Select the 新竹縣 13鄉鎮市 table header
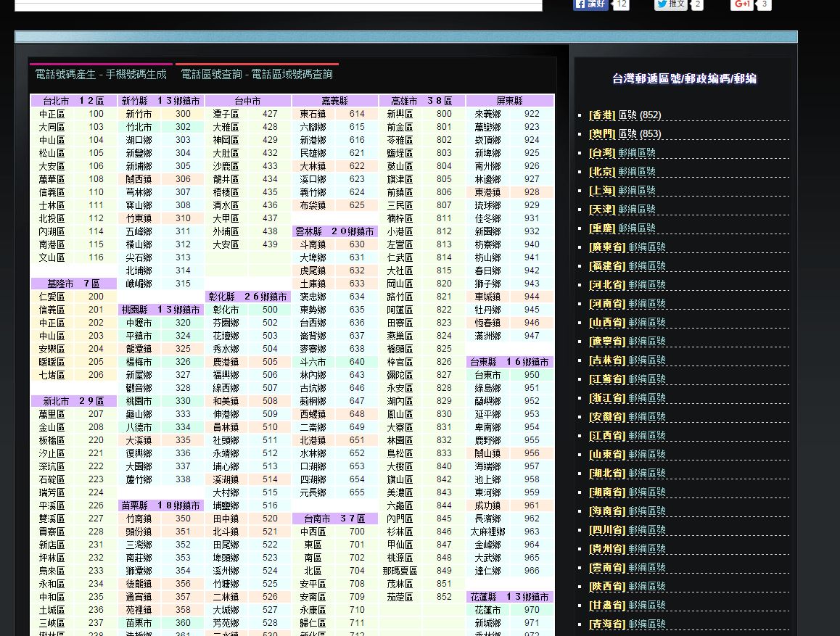 160,101
